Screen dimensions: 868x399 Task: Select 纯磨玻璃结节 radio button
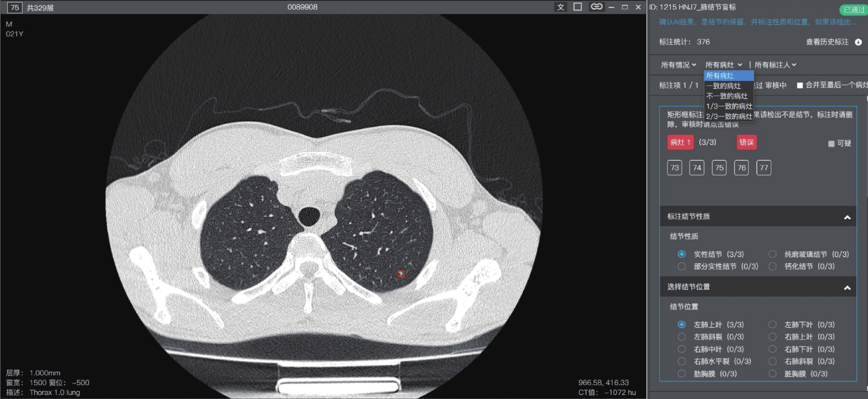point(772,254)
